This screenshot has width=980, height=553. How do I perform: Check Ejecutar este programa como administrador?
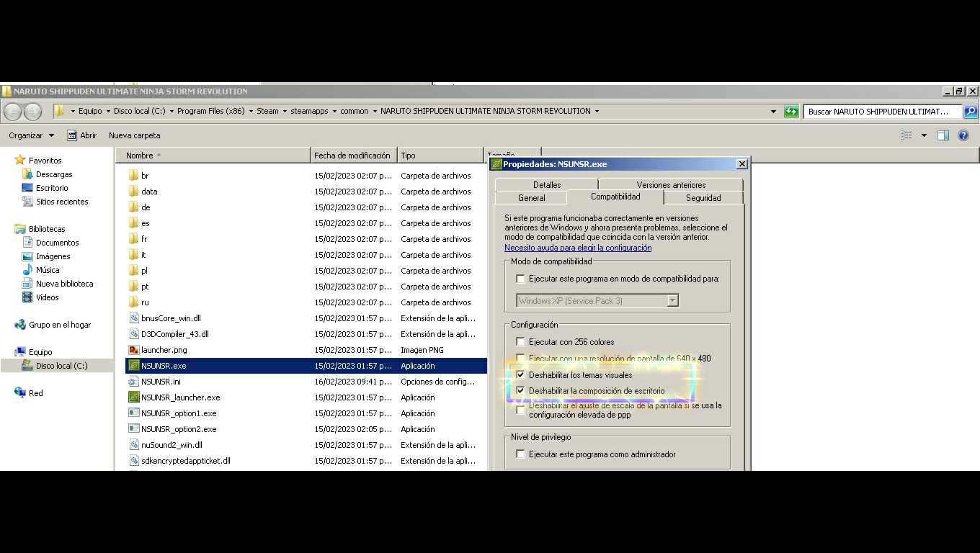pos(520,454)
